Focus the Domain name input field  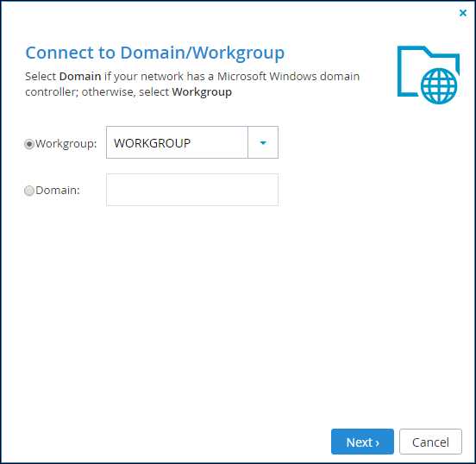click(192, 190)
